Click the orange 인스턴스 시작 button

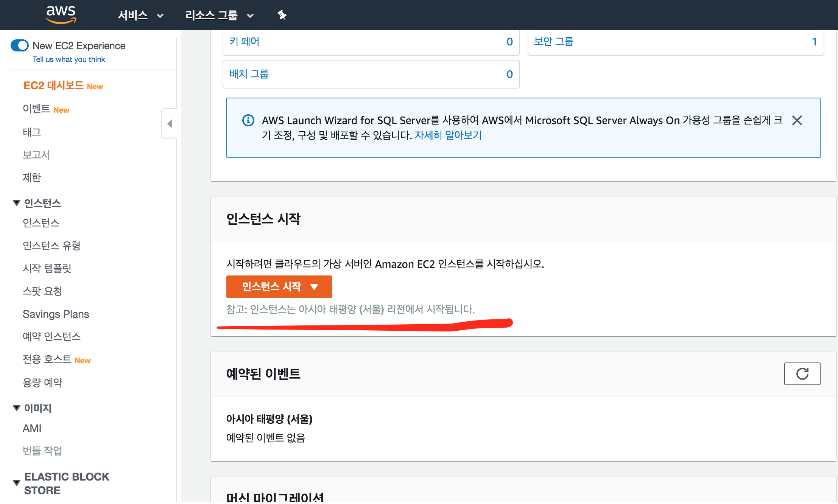[279, 286]
